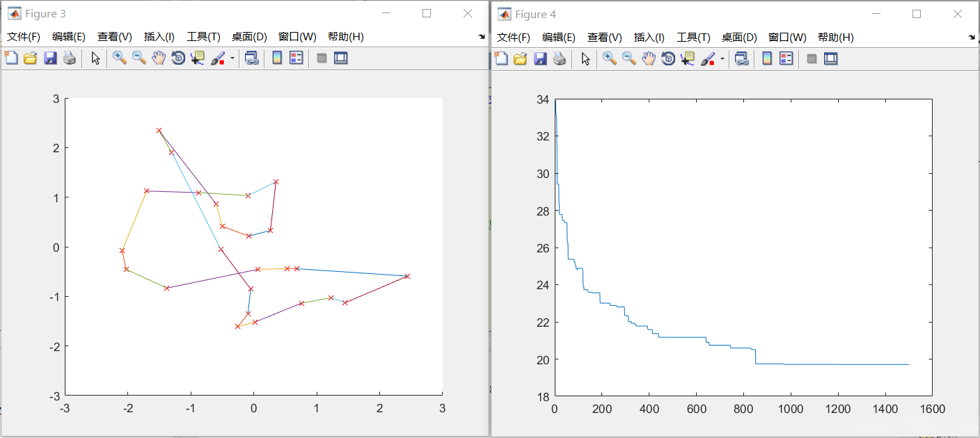The width and height of the screenshot is (980, 438).
Task: Click Show Plot Tools button in Figure 4
Action: (831, 59)
